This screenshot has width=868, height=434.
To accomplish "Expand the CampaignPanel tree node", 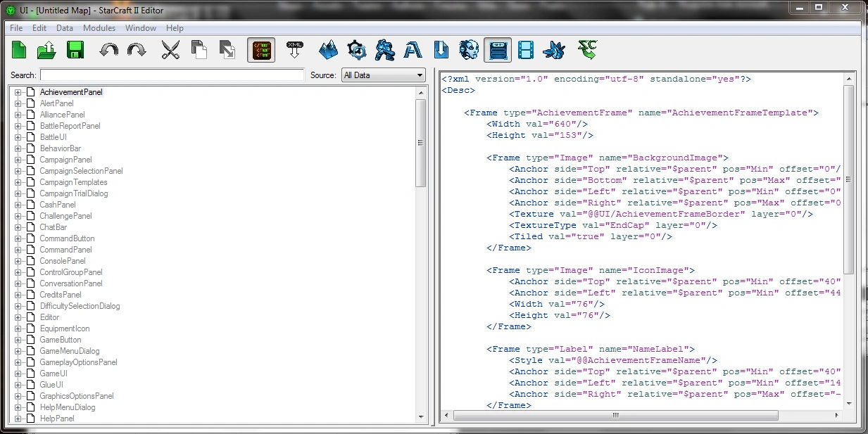I will coord(18,160).
